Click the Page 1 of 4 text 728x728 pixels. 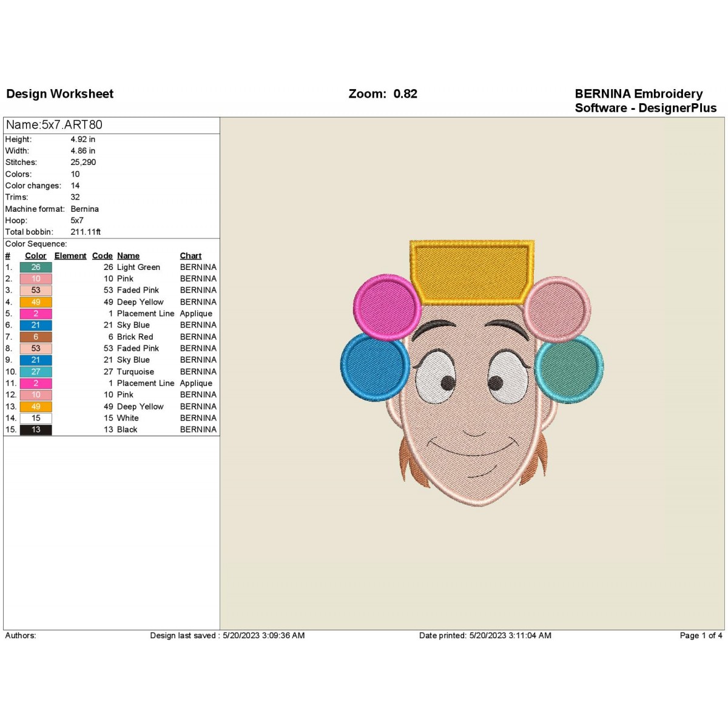tap(701, 636)
